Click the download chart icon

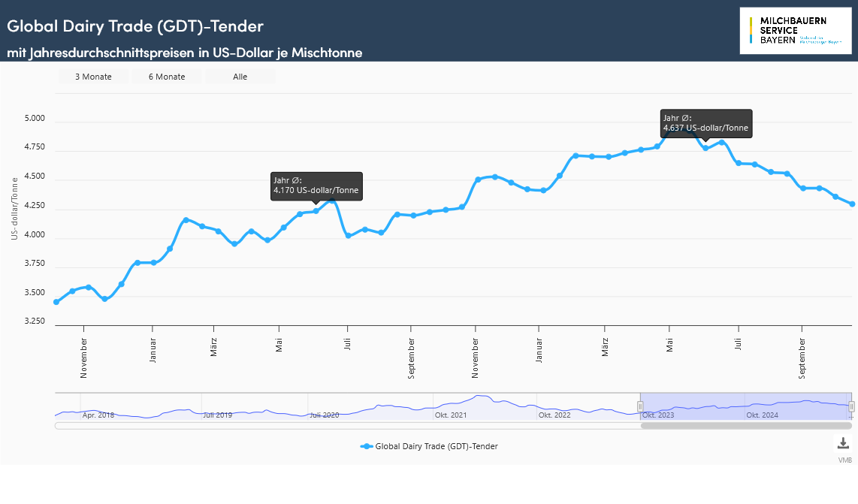tap(843, 443)
